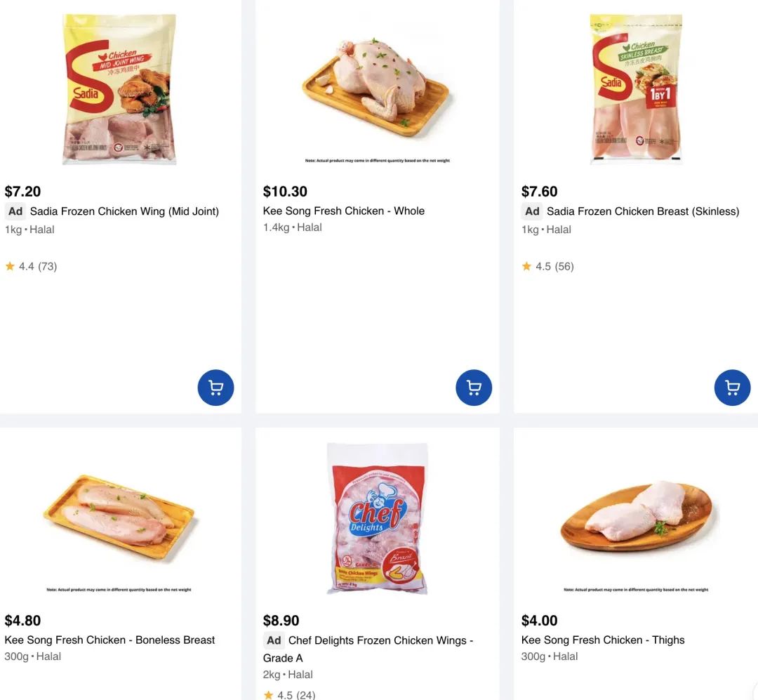Click Sadia Mid Joint Wing product image

[x=119, y=89]
